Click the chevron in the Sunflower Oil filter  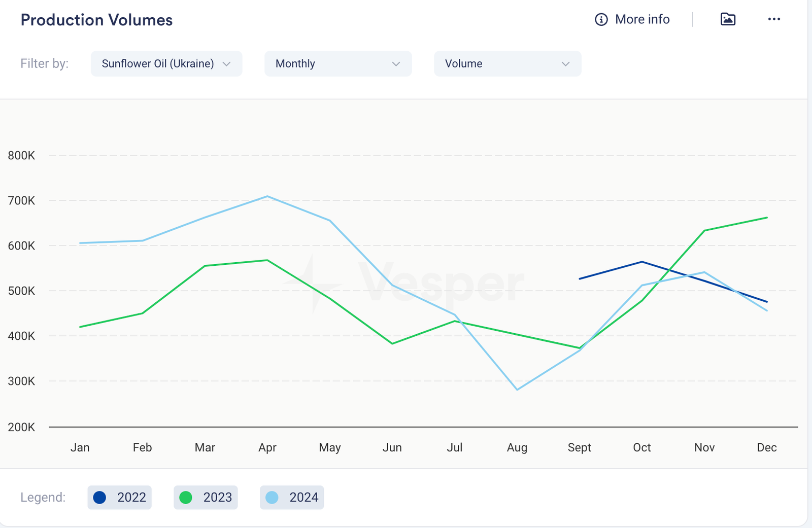click(227, 64)
